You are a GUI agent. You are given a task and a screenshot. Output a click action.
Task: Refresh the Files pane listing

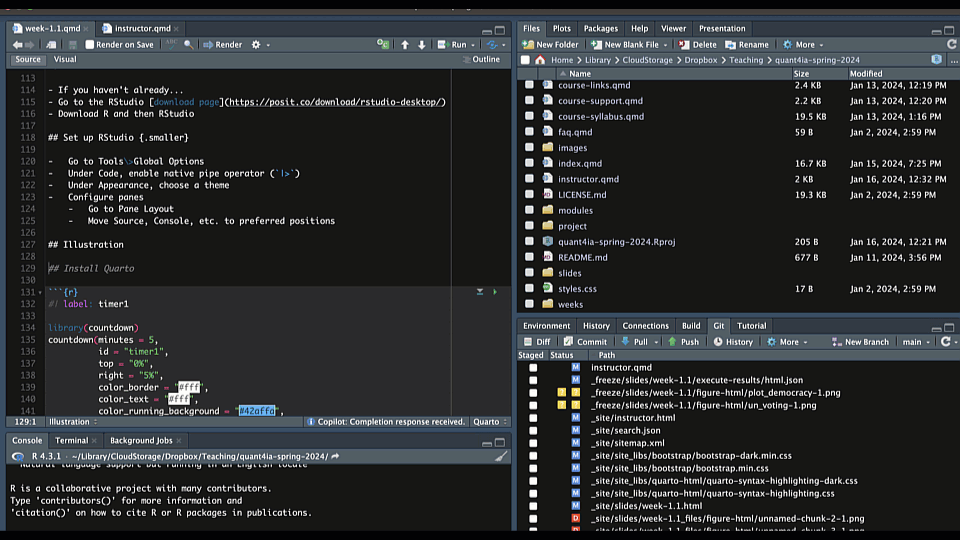(x=951, y=44)
